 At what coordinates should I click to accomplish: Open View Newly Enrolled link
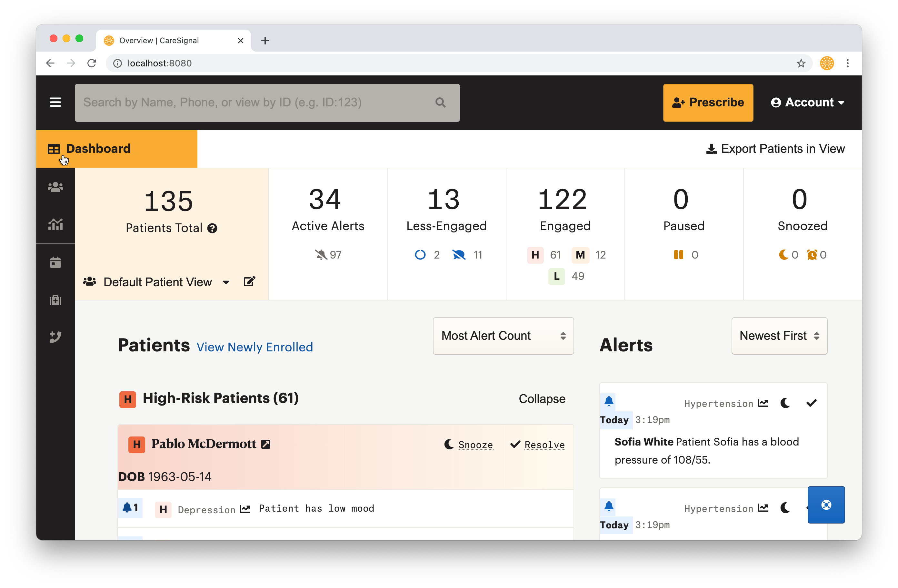(255, 347)
